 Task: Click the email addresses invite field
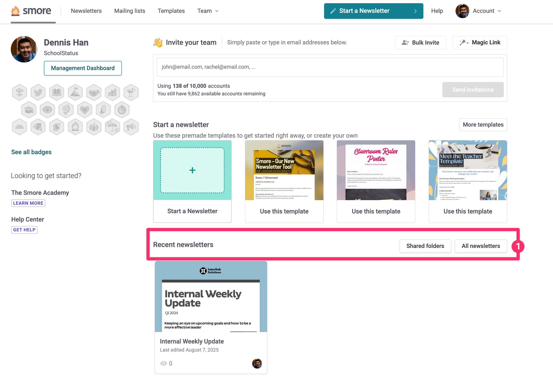click(330, 67)
